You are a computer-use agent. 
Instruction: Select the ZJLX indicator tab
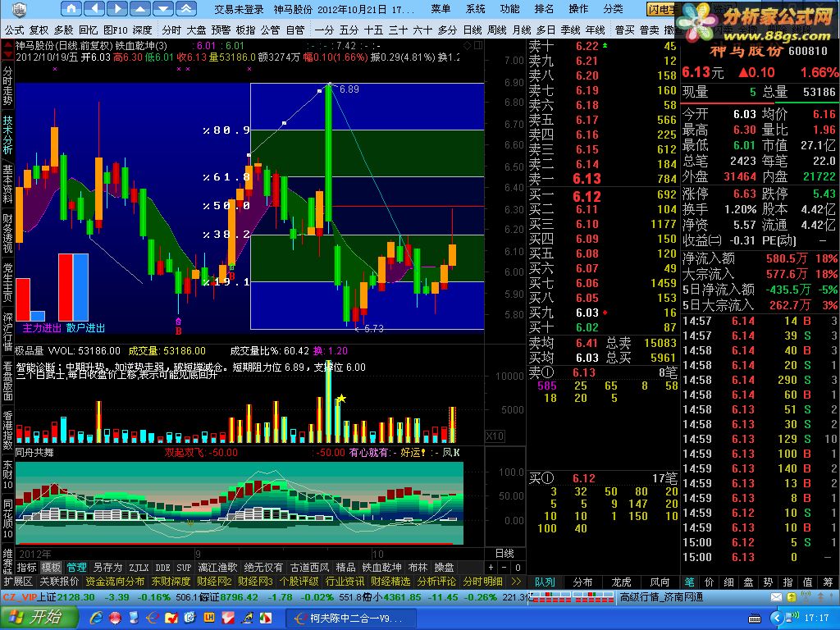(139, 568)
